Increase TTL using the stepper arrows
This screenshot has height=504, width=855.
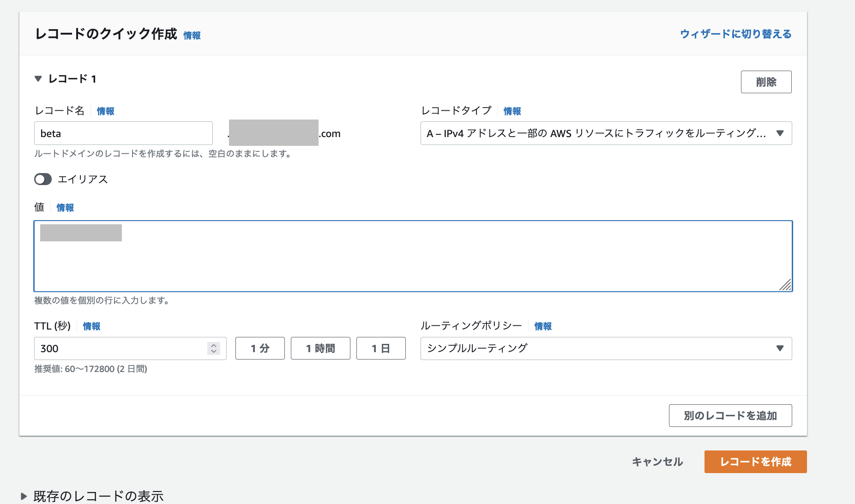click(x=214, y=346)
